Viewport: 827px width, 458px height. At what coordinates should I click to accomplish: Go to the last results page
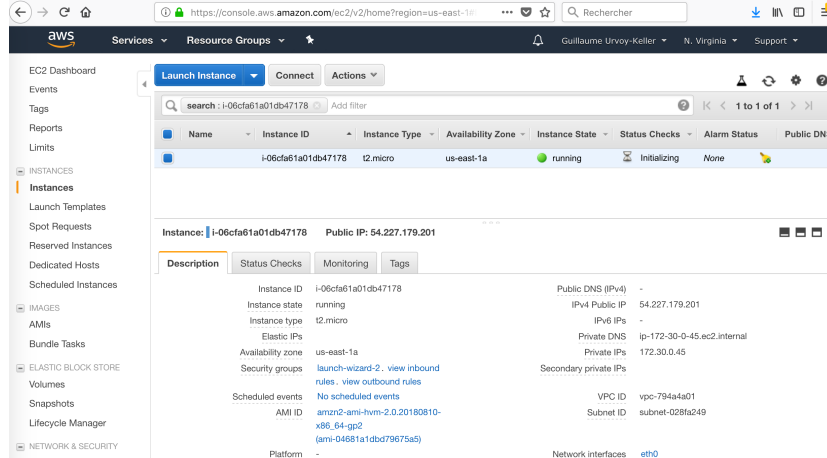tap(809, 106)
